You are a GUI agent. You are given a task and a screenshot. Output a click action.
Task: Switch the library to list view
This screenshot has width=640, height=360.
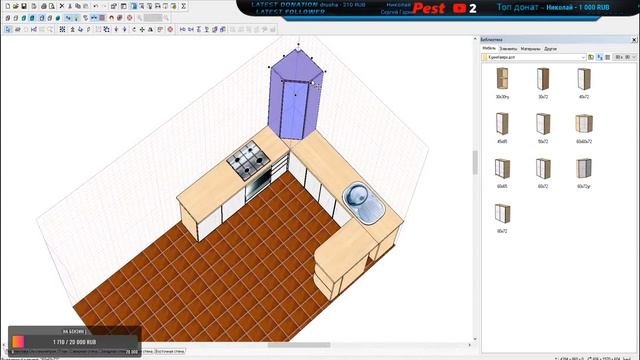pos(608,57)
